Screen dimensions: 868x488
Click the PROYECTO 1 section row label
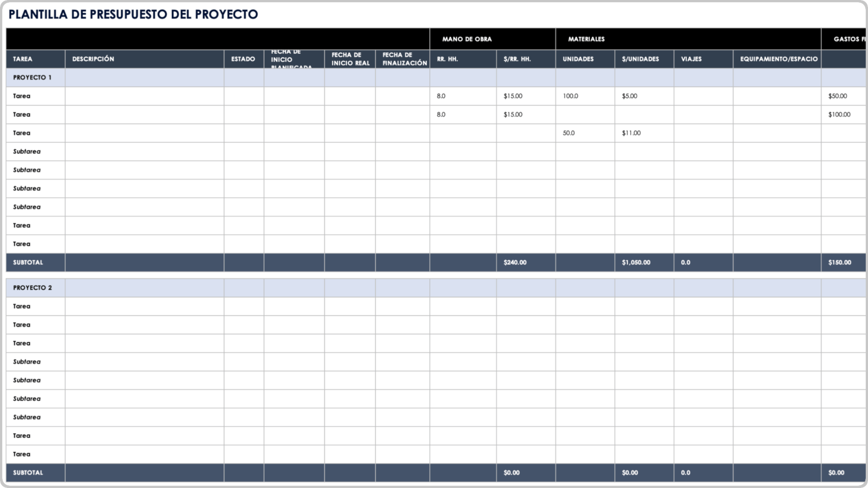point(33,77)
